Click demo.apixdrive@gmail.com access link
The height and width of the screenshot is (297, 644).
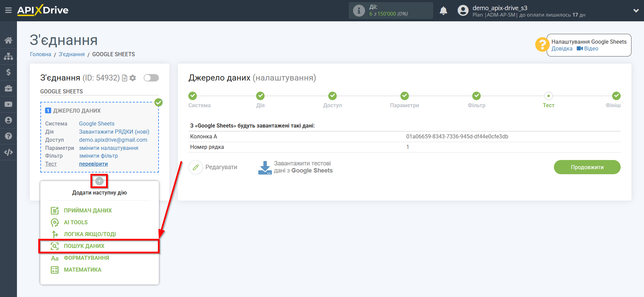(113, 140)
